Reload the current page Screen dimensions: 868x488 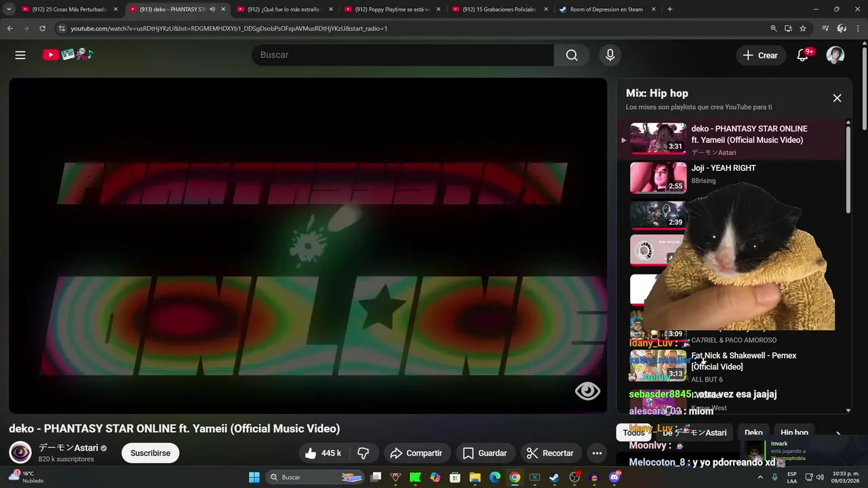click(42, 28)
